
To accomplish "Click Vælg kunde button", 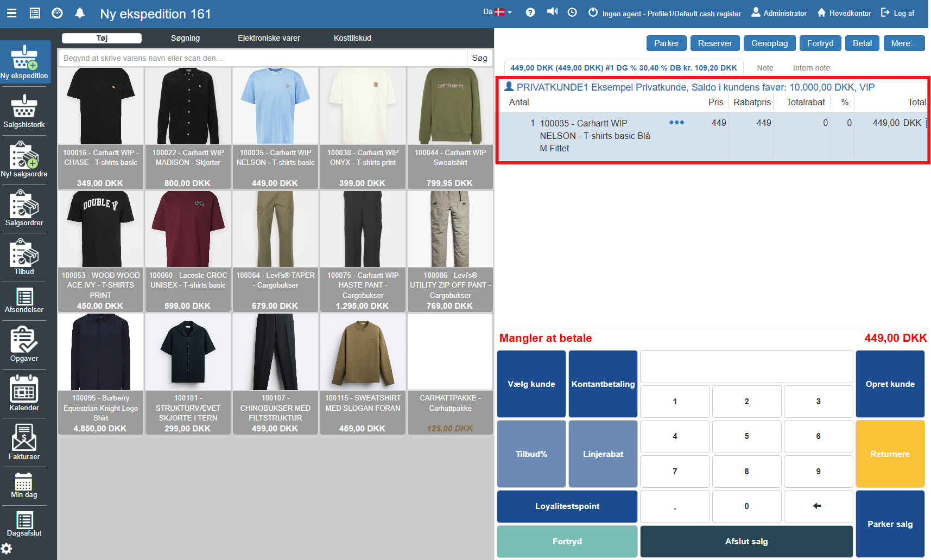I will point(531,384).
